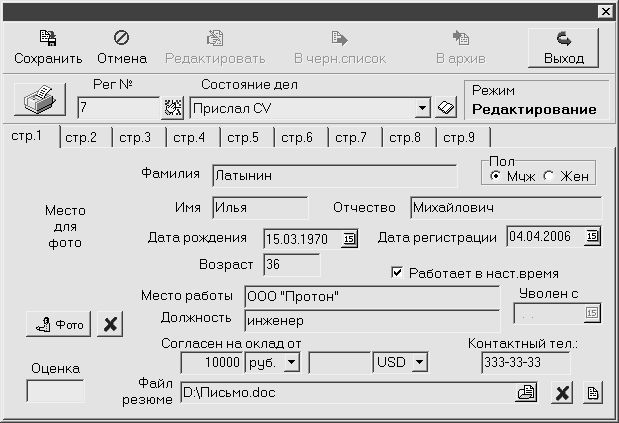Click the browse icon in Файл резюме field
Screen dimensions: 619x423
(526, 393)
